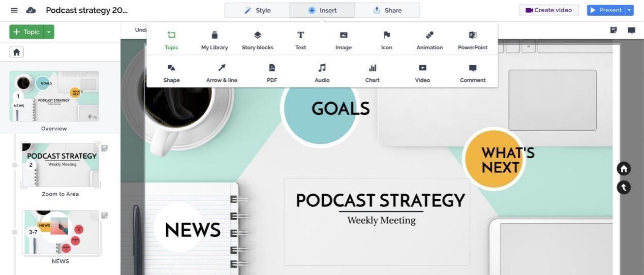Open the Share tab
Viewport: 644px width, 275px height.
(x=387, y=10)
